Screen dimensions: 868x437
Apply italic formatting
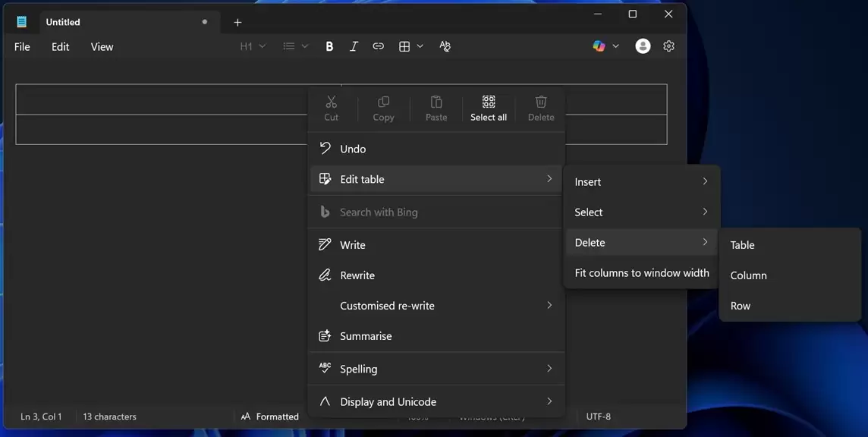pyautogui.click(x=354, y=46)
